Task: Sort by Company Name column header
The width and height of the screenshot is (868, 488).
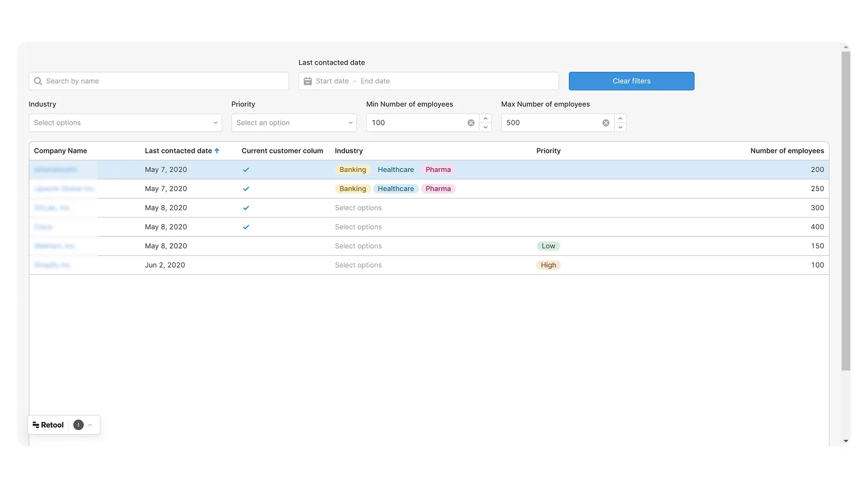Action: [61, 151]
